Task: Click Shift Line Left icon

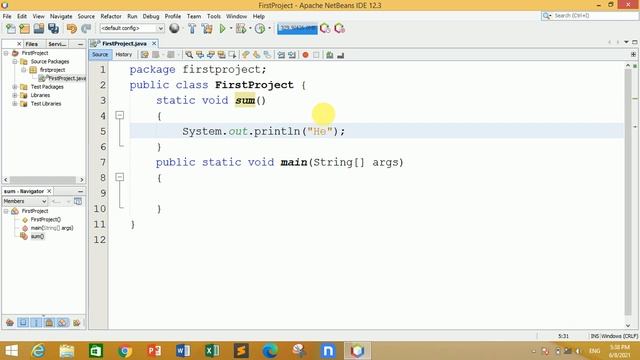Action: [281, 55]
